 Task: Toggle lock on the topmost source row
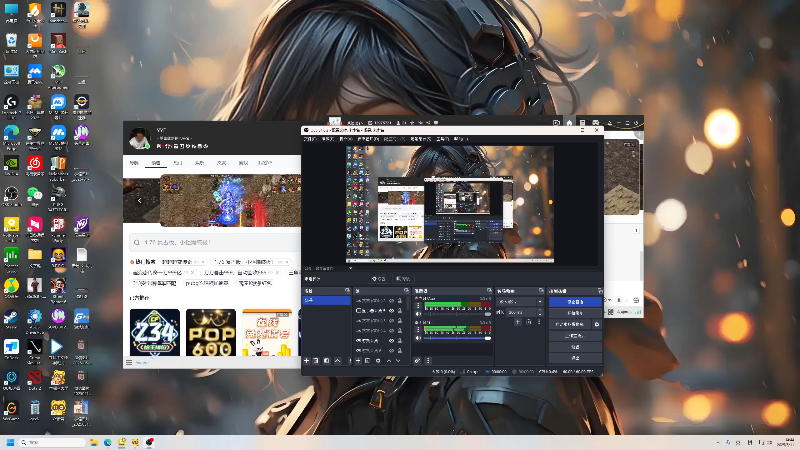400,301
